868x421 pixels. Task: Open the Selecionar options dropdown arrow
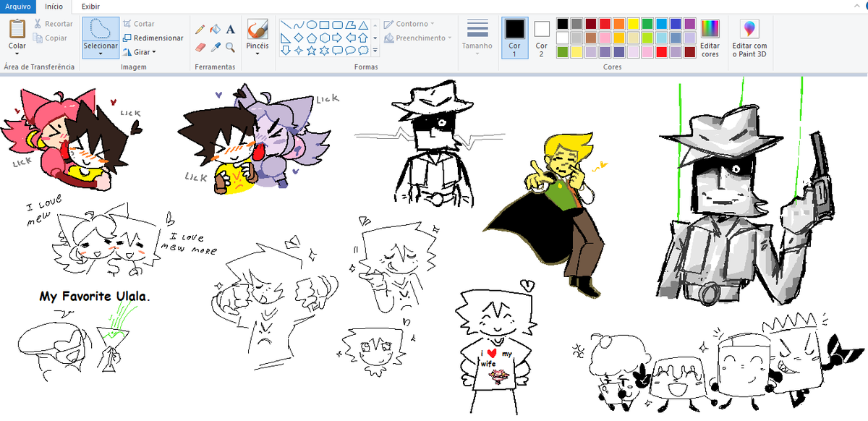101,54
